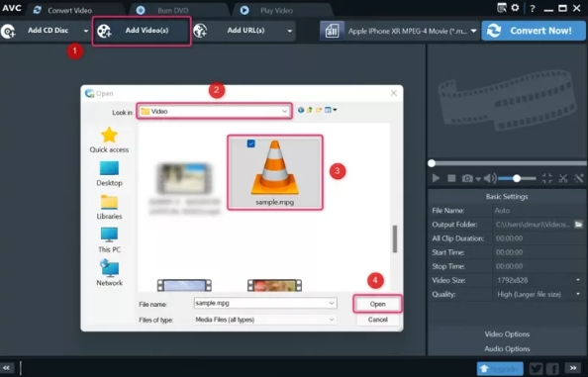588x377 pixels.
Task: Click the preview seek slider handle
Action: point(432,163)
